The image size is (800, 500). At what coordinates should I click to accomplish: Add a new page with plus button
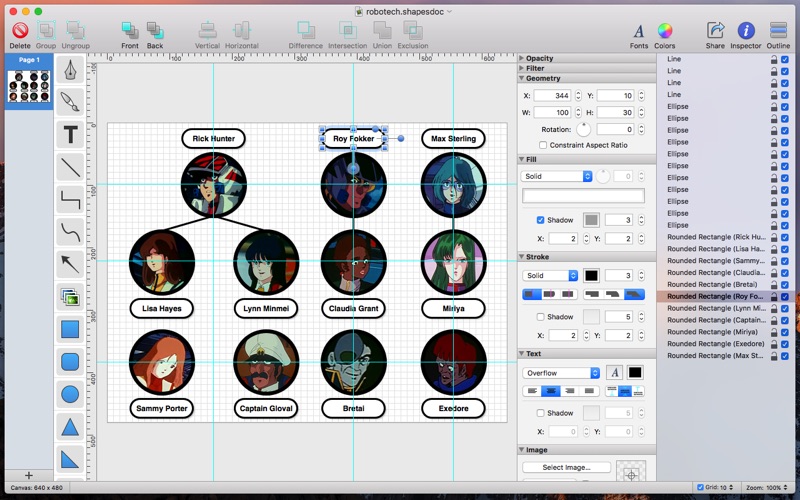(29, 476)
